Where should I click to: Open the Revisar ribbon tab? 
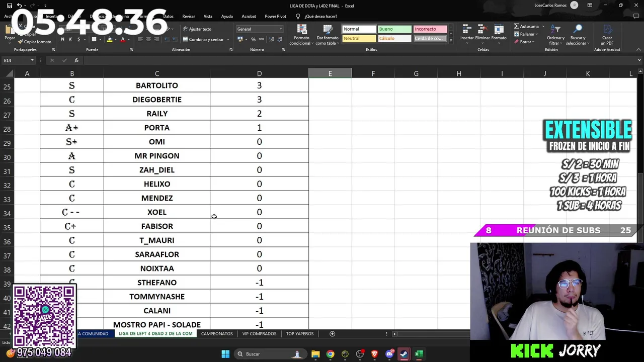(189, 17)
